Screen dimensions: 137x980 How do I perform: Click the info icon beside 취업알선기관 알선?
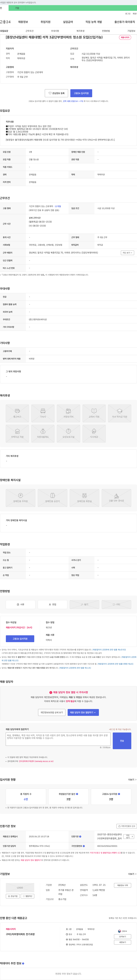click(77, 794)
